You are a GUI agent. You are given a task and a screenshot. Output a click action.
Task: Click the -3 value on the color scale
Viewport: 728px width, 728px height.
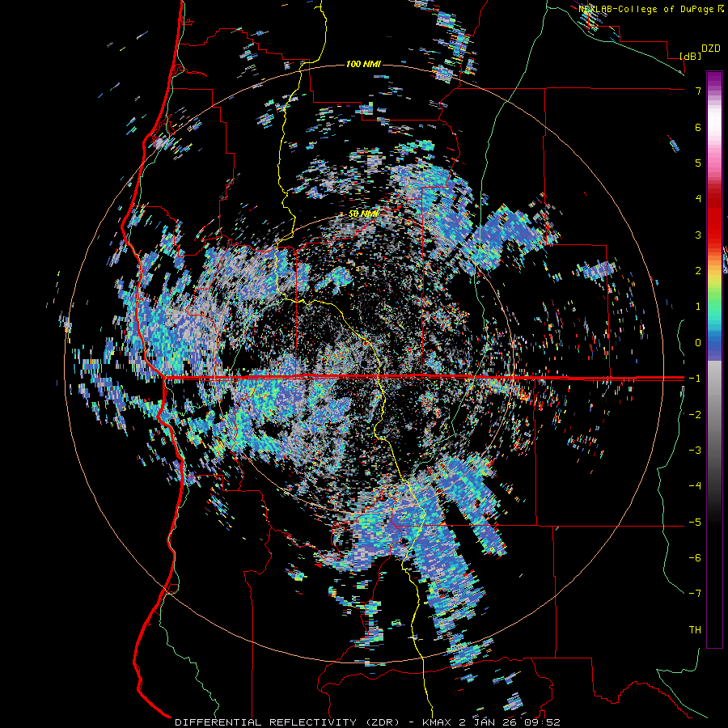point(695,451)
